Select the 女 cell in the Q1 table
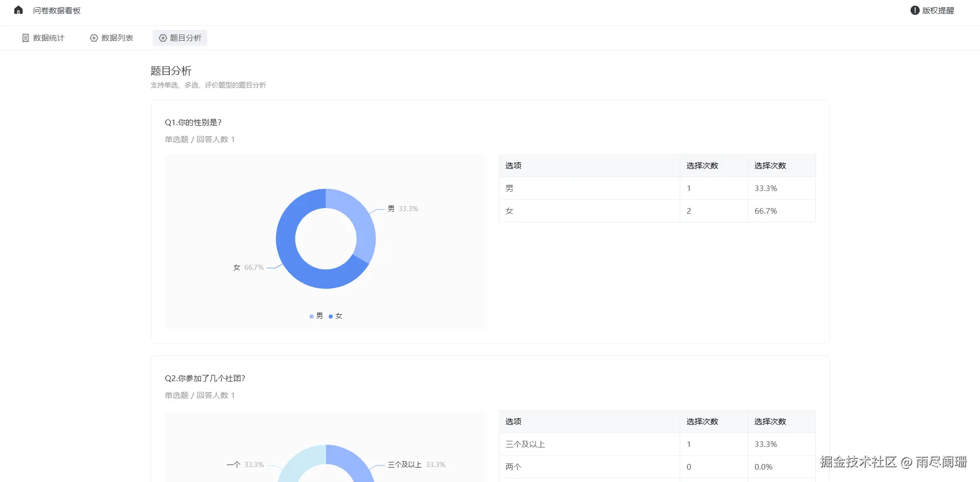The image size is (980, 482). [590, 211]
